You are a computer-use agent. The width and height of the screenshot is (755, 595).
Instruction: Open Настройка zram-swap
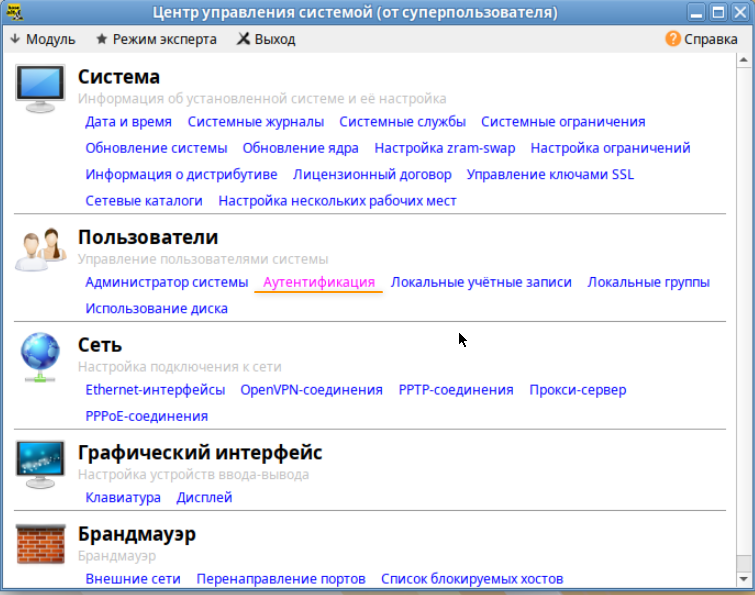[445, 148]
